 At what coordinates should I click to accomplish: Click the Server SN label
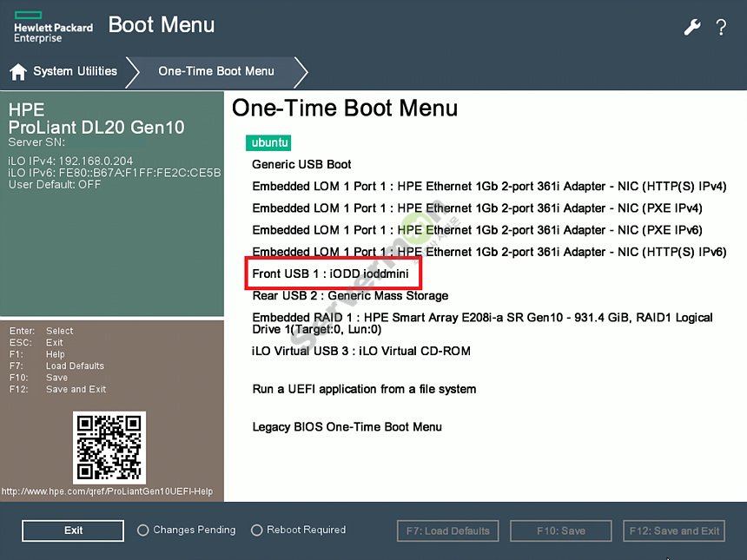[x=36, y=142]
